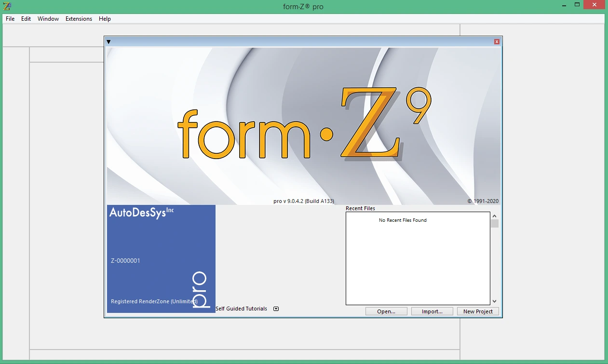Click the form-Z app icon in title bar
608x364 pixels.
tap(7, 6)
